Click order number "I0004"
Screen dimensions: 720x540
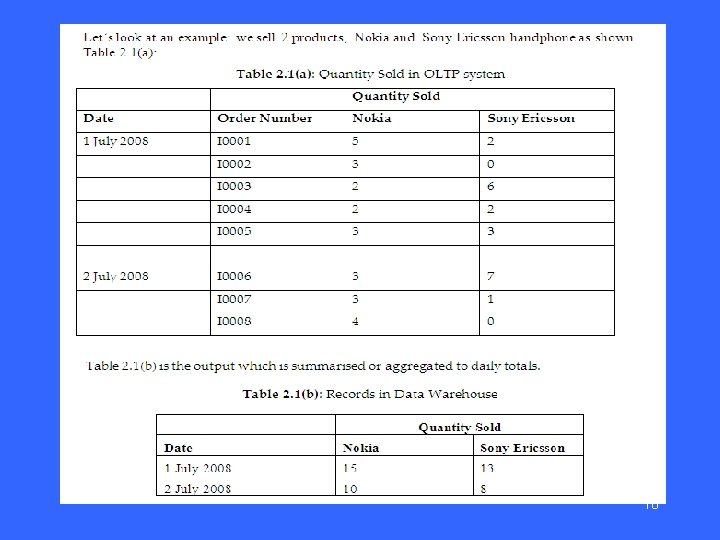pos(234,209)
